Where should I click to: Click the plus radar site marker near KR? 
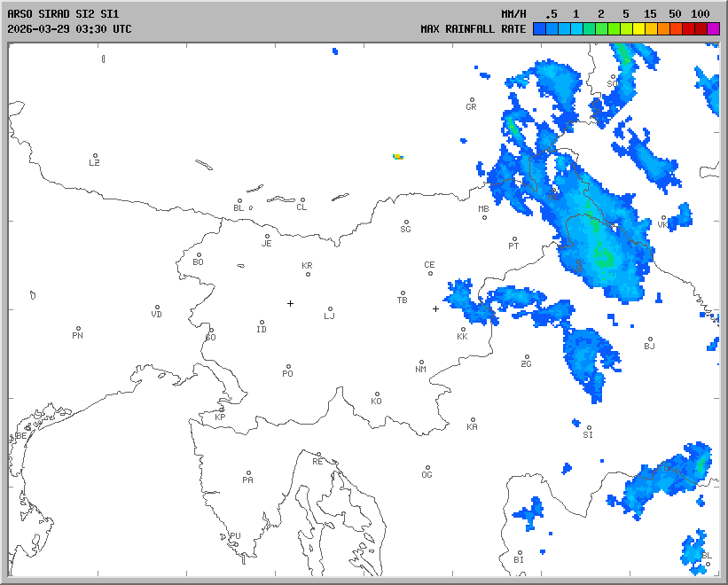click(290, 303)
